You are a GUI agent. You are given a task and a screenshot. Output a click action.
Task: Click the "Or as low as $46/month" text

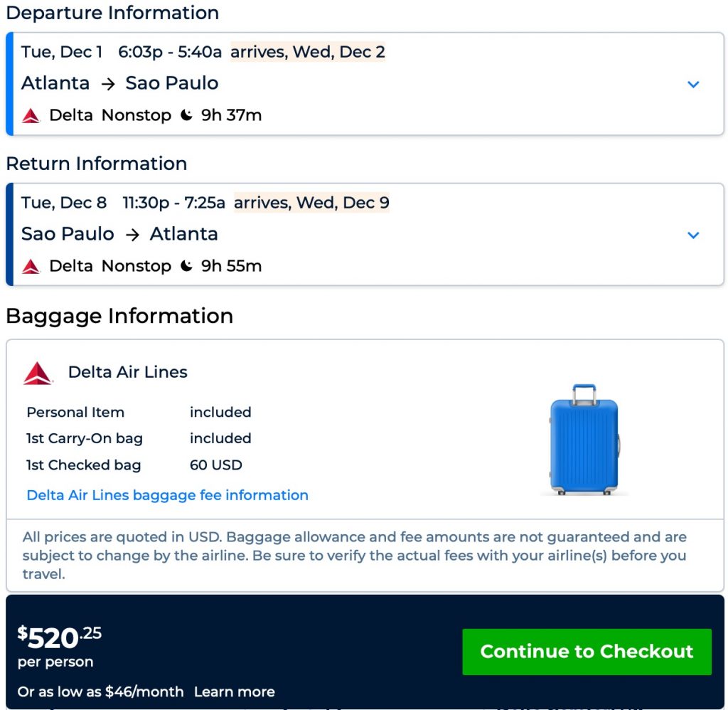tap(100, 692)
